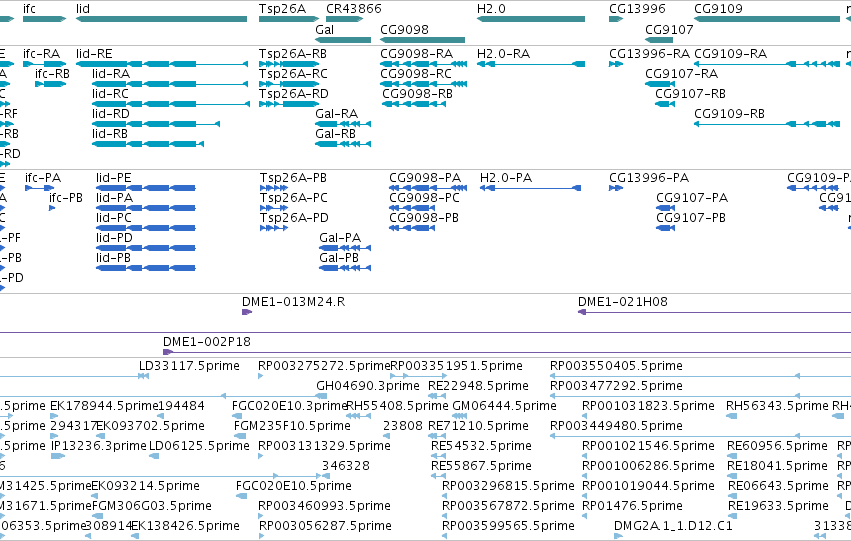
Task: Select protein ifc-PA feature
Action: [x=39, y=188]
